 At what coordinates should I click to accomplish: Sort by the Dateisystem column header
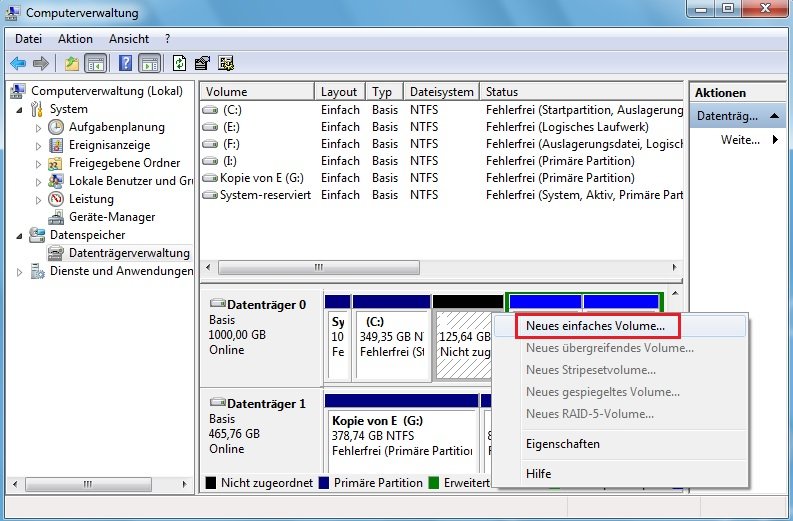[442, 92]
